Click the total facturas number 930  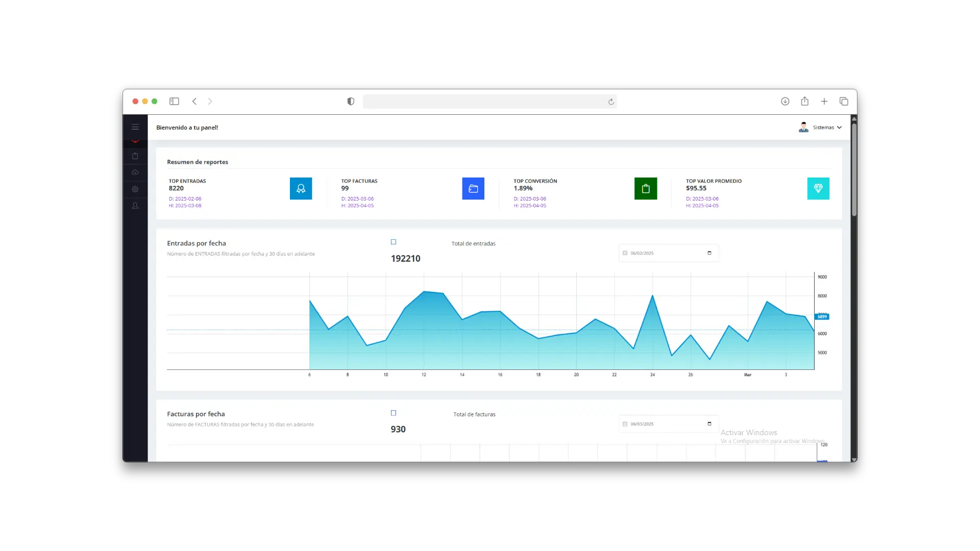click(398, 430)
